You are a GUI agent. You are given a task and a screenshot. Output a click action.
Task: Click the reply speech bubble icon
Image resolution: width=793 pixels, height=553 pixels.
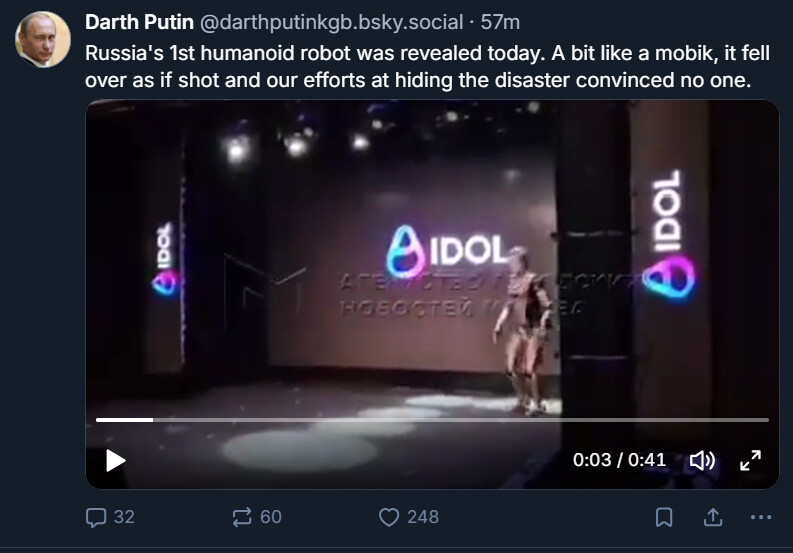(x=96, y=517)
